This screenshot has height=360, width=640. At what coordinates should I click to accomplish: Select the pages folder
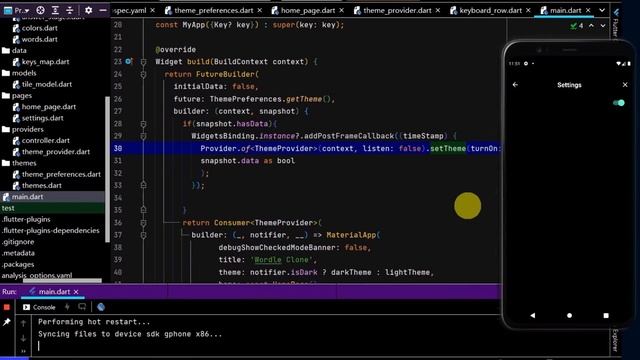(17, 96)
